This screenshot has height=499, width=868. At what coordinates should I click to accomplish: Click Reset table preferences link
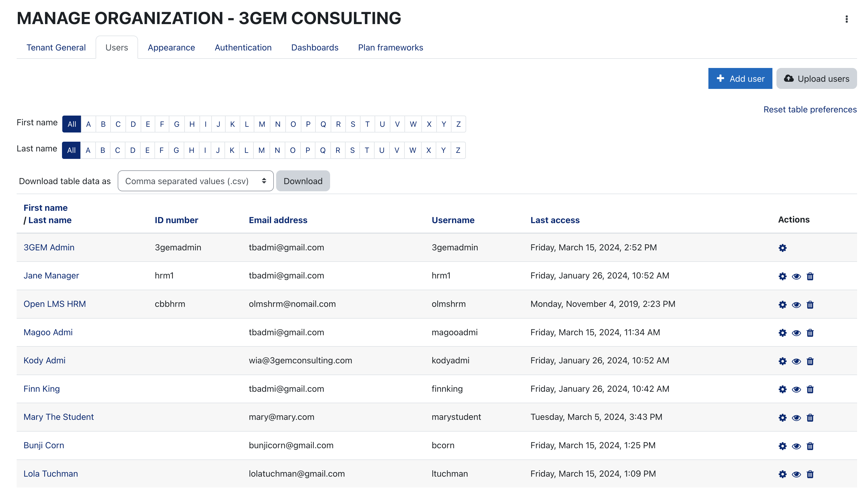(810, 109)
